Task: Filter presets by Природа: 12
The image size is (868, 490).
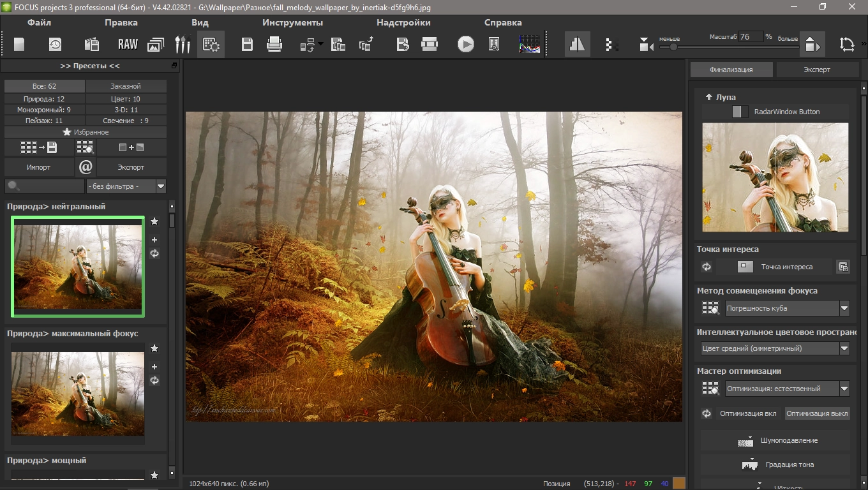Action: point(44,99)
